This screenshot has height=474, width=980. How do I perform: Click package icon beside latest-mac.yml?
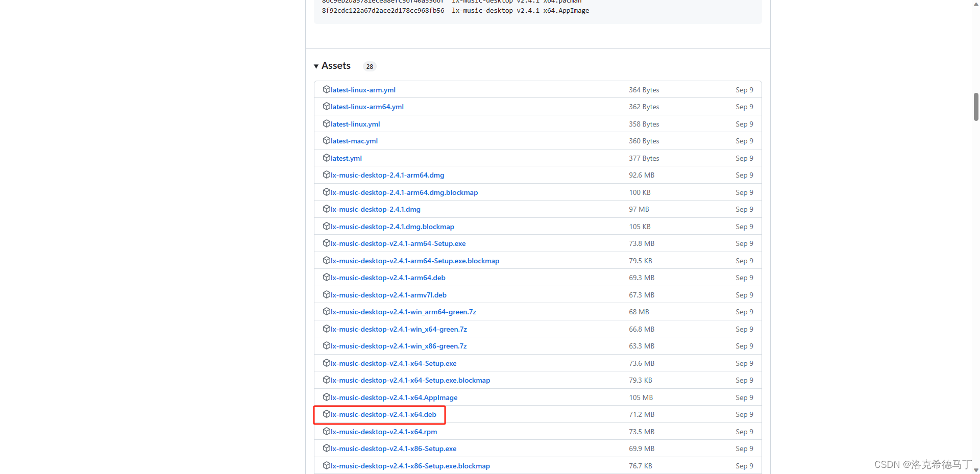click(x=327, y=140)
